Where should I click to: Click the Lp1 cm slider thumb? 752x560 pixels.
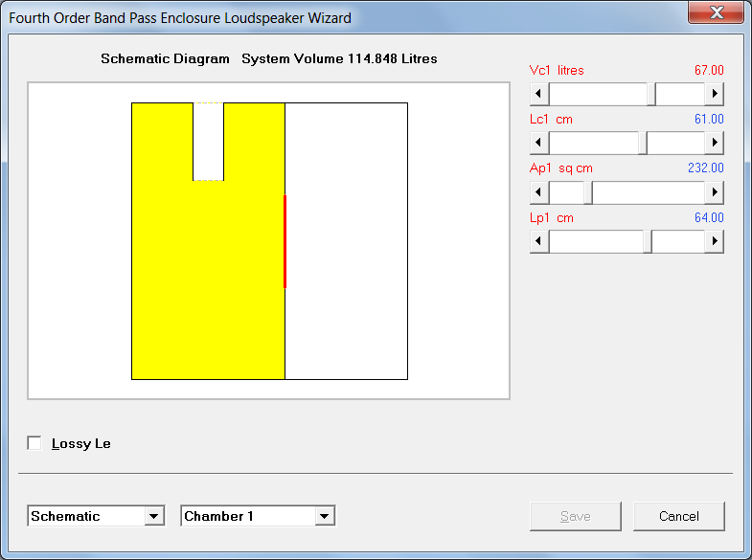tap(648, 241)
